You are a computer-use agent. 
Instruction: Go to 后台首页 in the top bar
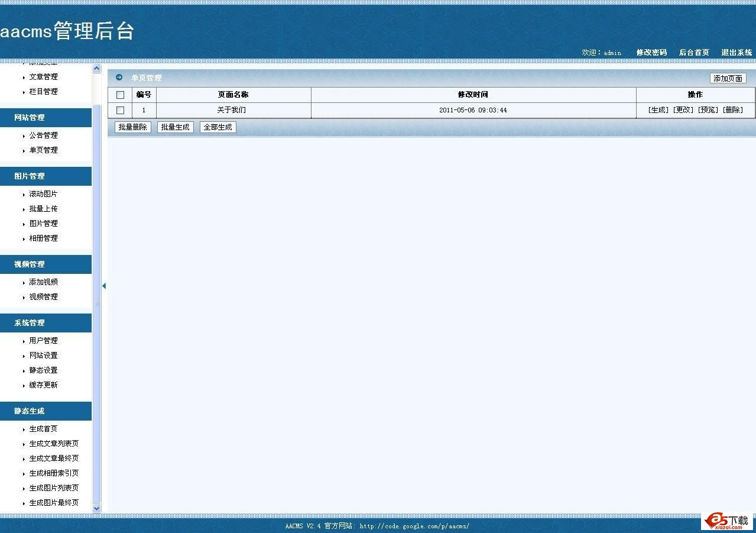coord(694,53)
